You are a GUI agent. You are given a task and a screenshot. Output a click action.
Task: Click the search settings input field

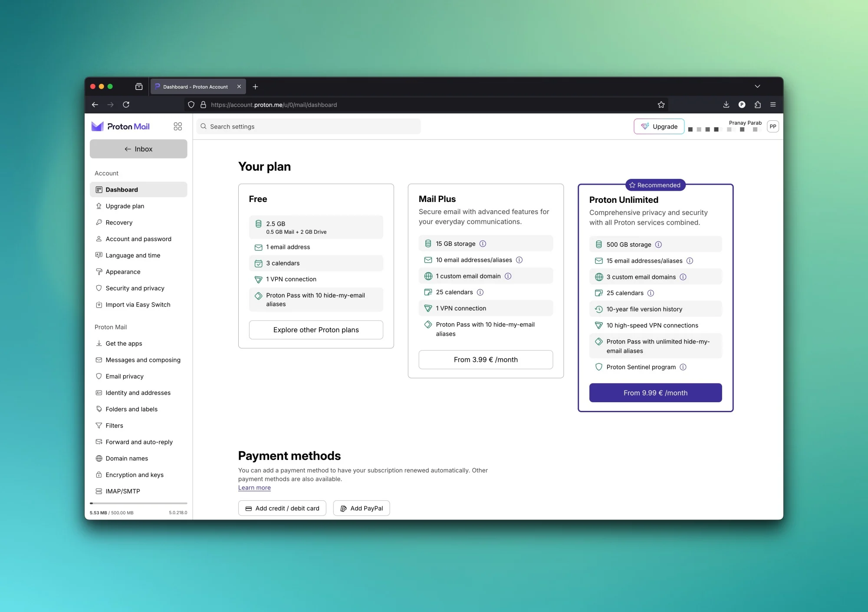(x=308, y=126)
